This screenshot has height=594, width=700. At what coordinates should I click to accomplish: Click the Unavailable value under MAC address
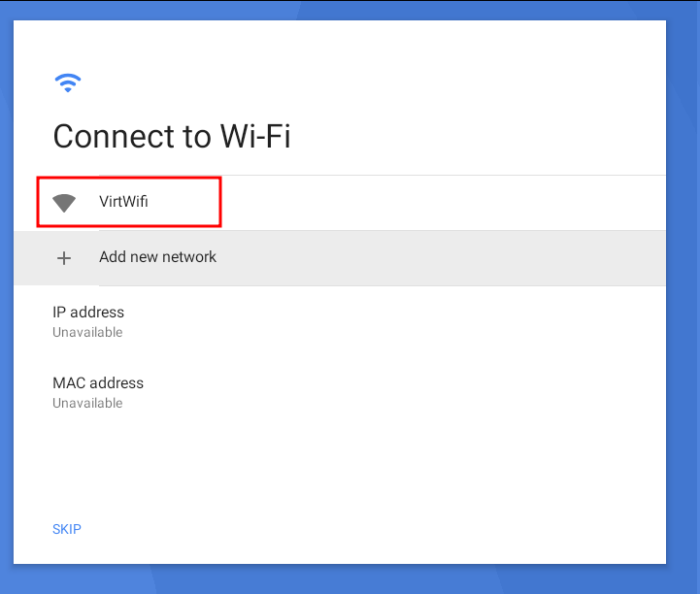(x=87, y=404)
